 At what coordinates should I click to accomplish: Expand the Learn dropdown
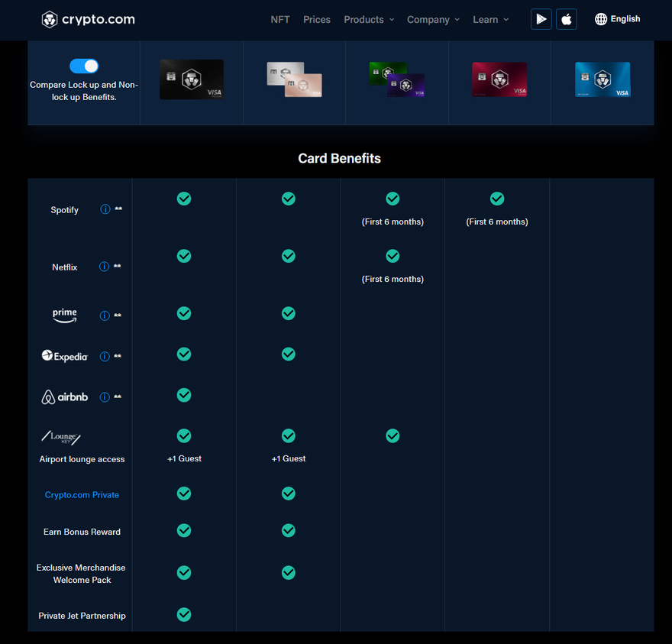click(490, 19)
